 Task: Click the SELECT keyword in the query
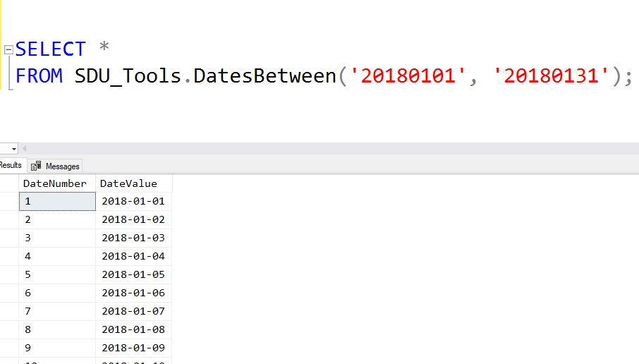click(51, 49)
